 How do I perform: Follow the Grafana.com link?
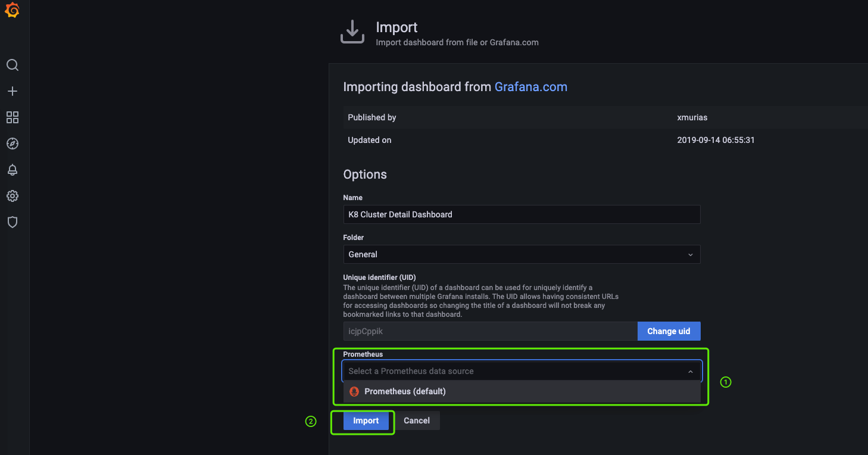530,87
